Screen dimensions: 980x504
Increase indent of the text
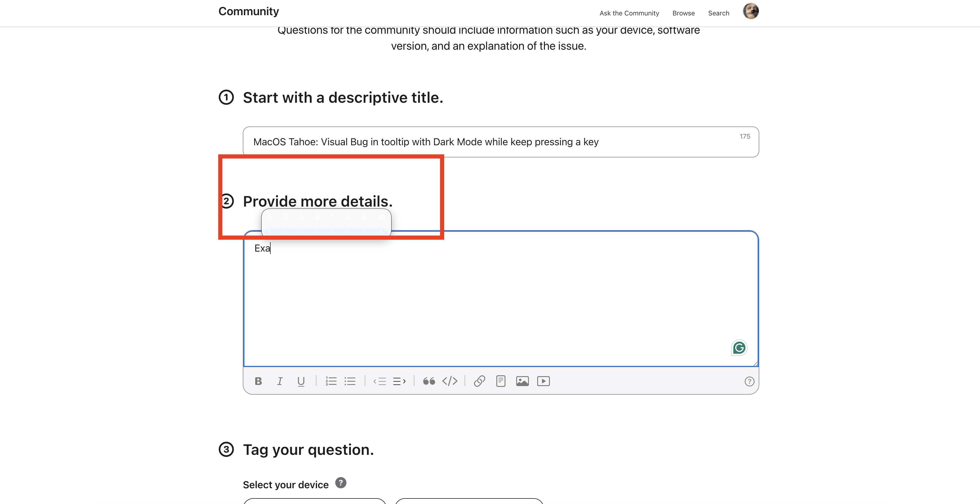399,381
